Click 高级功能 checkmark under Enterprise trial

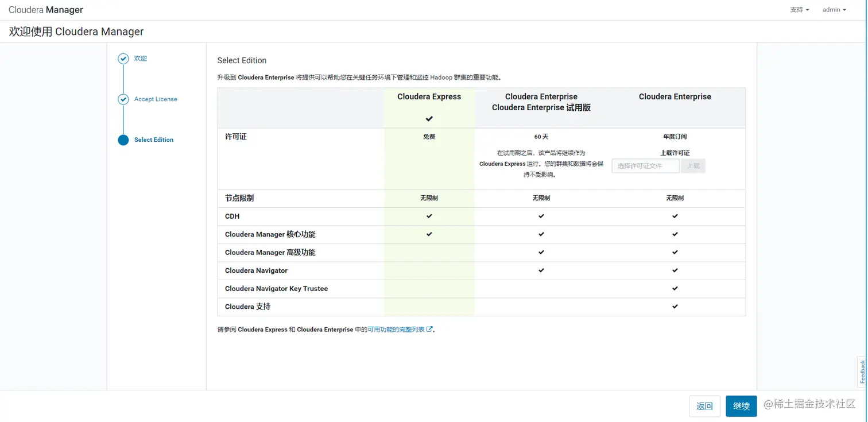click(541, 253)
